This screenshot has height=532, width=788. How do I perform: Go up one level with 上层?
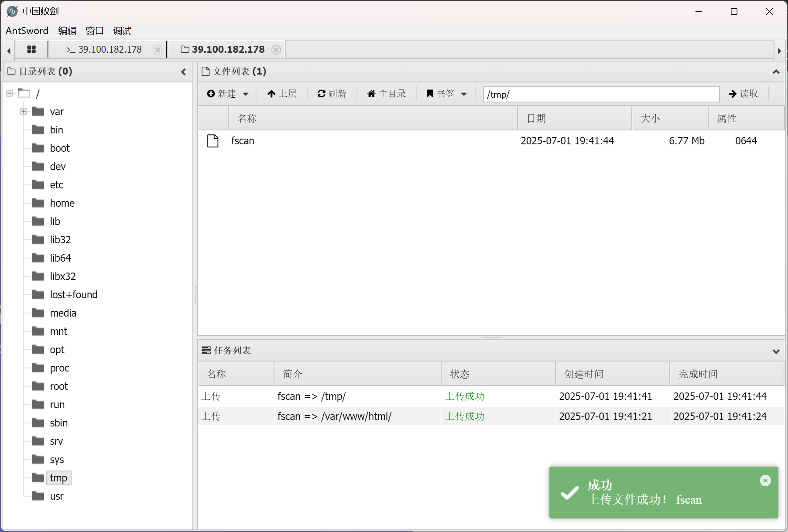282,94
